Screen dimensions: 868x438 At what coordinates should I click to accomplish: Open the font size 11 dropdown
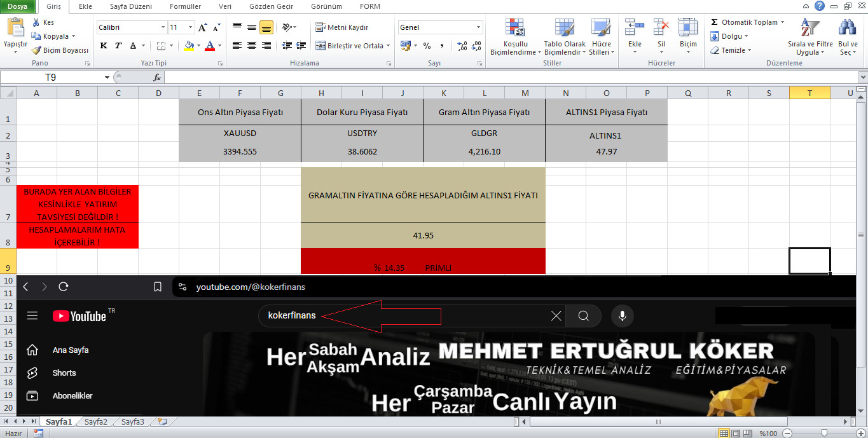(191, 27)
